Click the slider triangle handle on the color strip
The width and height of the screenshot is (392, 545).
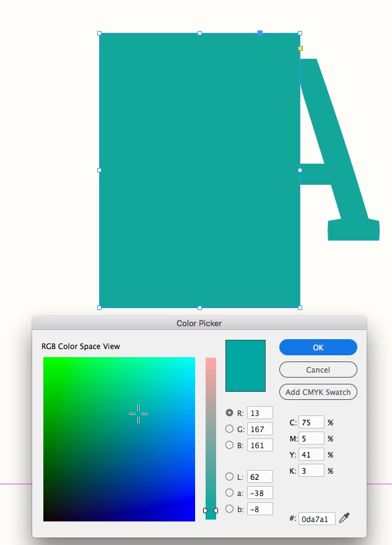211,511
